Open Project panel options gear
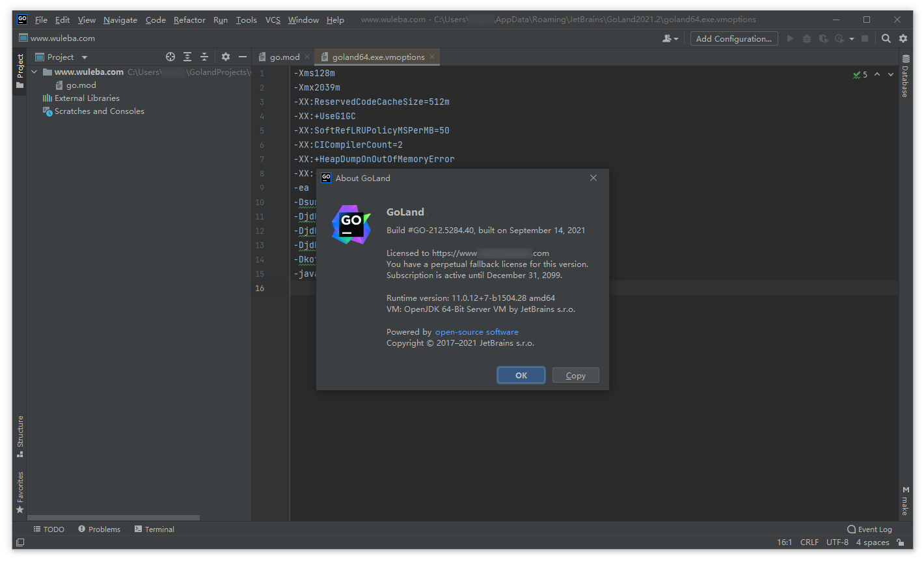Screen dimensions: 924x562 (226, 57)
